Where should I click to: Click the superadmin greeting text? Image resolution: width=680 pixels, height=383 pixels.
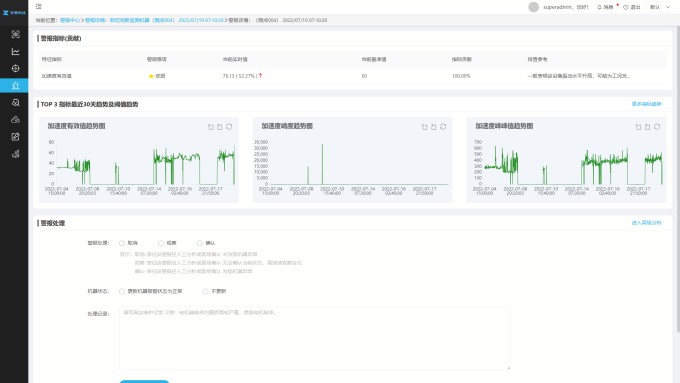[x=566, y=7]
